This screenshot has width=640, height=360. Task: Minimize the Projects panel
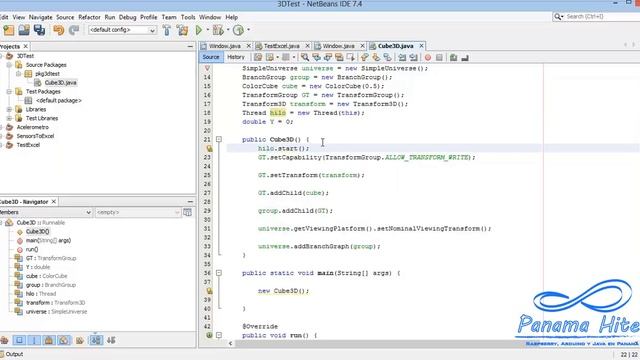coord(190,47)
